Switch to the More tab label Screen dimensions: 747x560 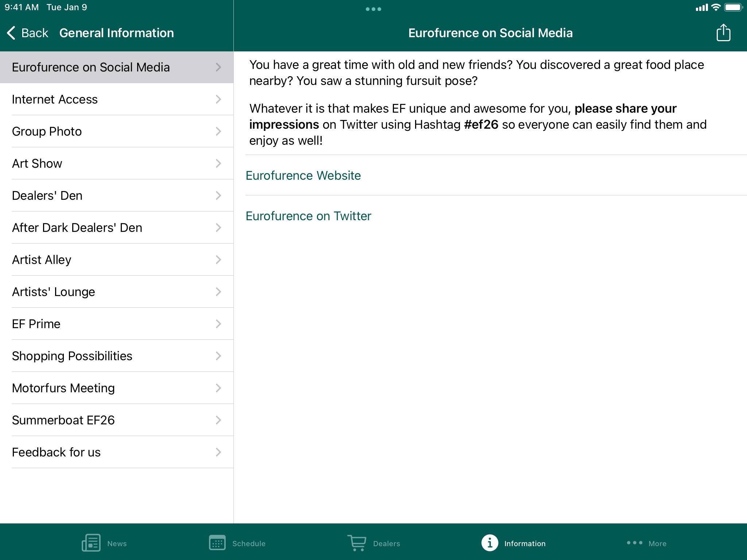[657, 543]
